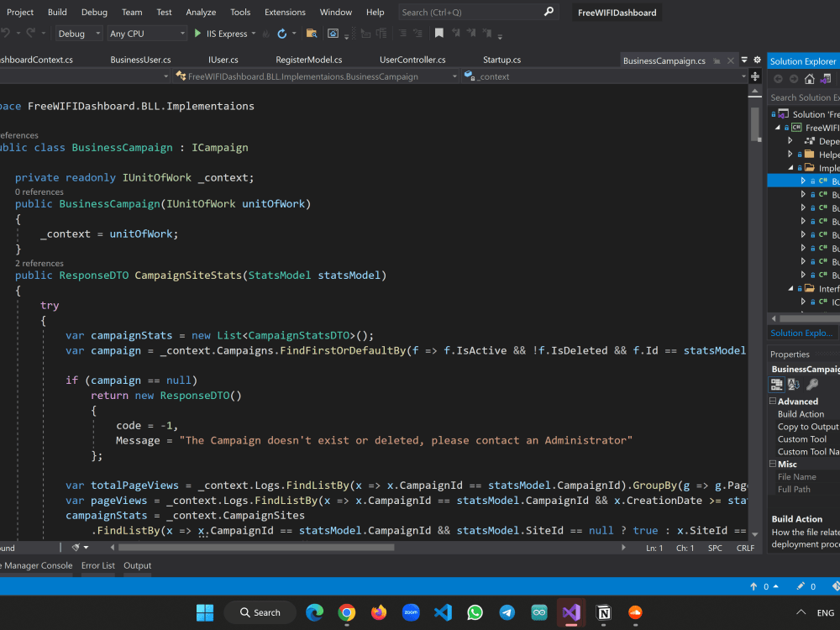This screenshot has height=630, width=840.
Task: Open the editor tab settings gear icon
Action: coord(757,60)
